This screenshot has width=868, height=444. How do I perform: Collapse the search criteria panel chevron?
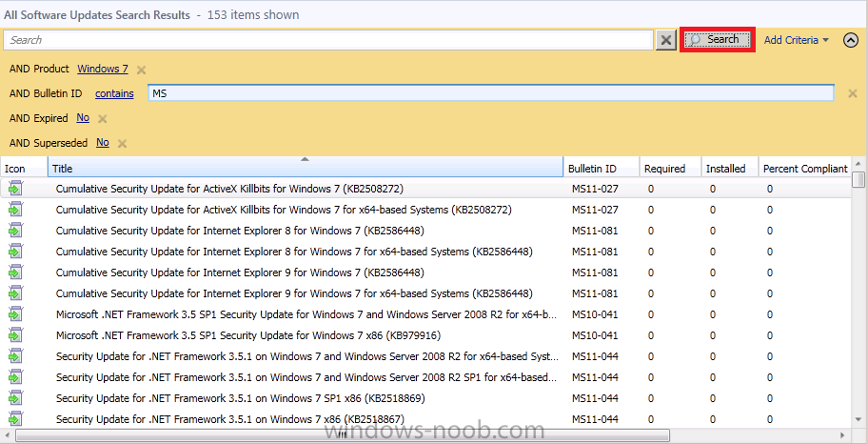click(x=850, y=40)
